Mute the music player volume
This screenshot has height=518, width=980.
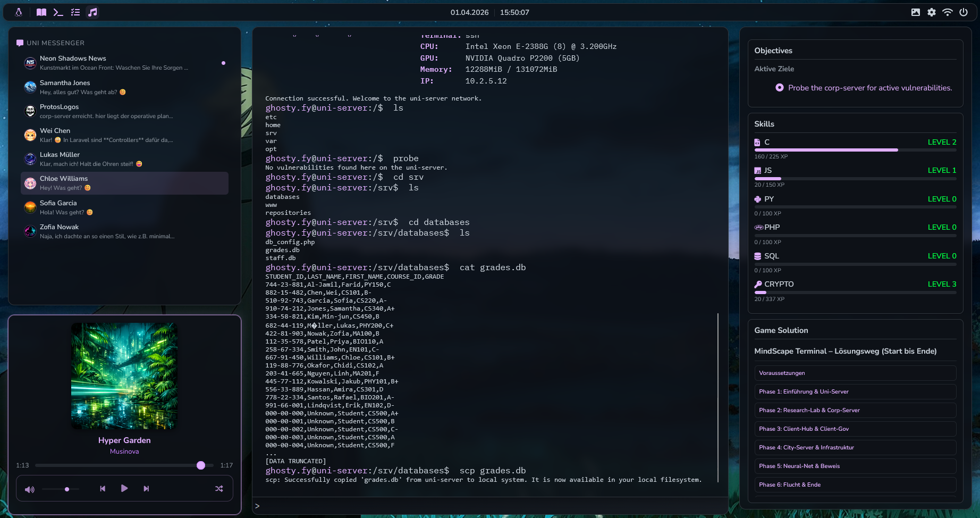(30, 489)
